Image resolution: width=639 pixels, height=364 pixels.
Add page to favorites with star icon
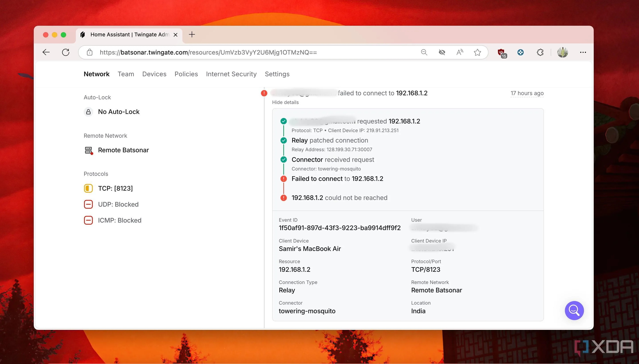tap(477, 52)
